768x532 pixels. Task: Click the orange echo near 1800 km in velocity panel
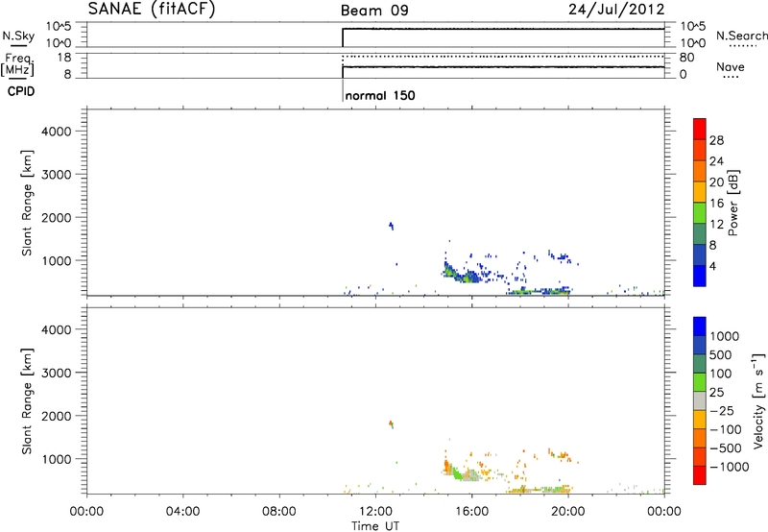point(391,423)
